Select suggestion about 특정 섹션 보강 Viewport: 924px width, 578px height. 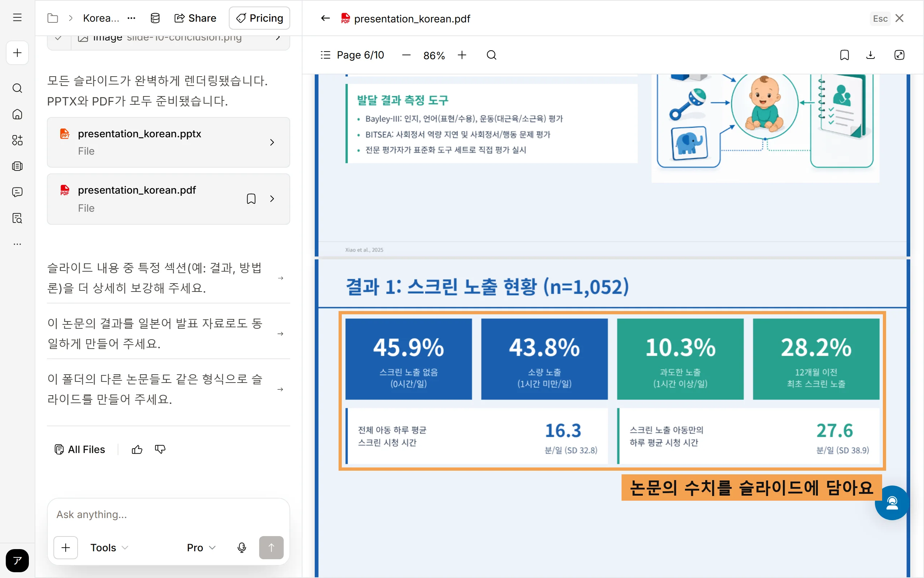click(x=169, y=278)
